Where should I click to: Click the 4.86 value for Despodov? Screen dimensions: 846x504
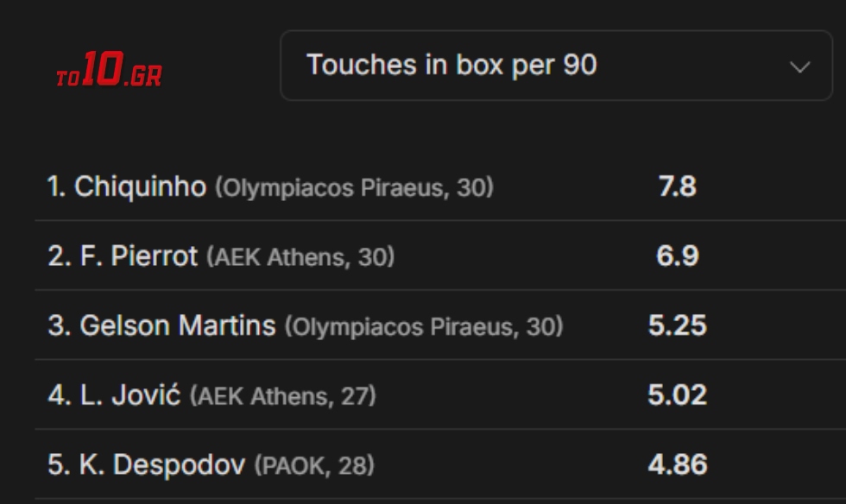(x=677, y=466)
